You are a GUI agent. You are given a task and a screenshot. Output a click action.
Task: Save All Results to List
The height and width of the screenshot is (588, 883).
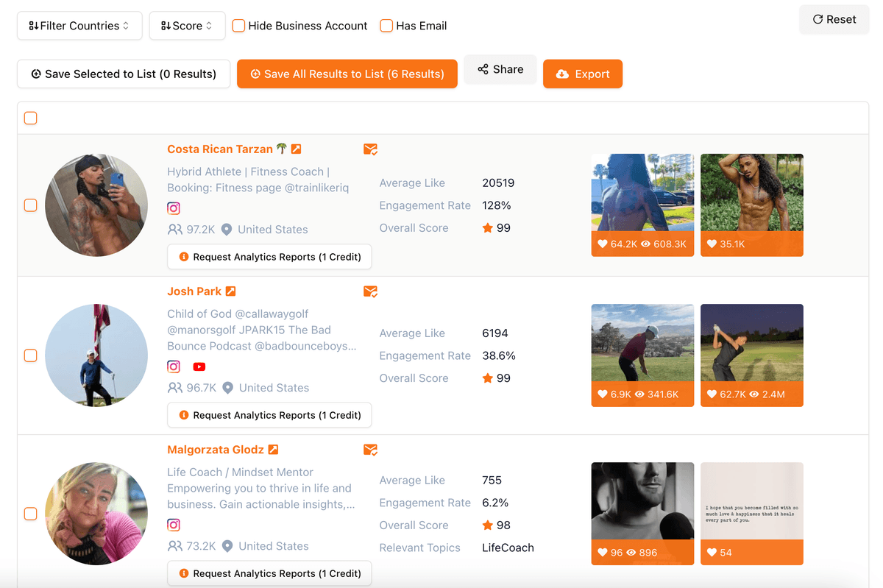[x=347, y=74]
